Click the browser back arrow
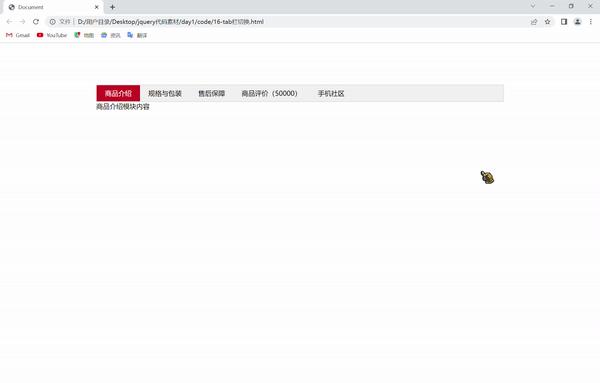The height and width of the screenshot is (383, 600). (x=9, y=22)
